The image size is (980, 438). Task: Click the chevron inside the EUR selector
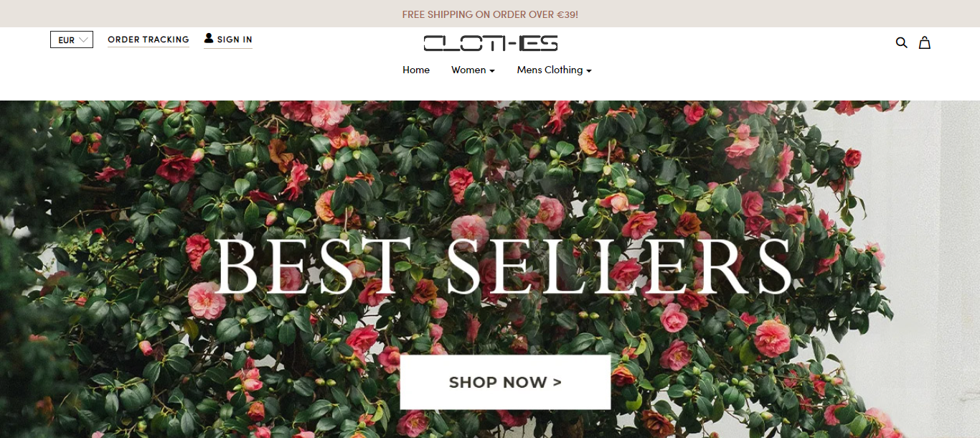(x=84, y=40)
